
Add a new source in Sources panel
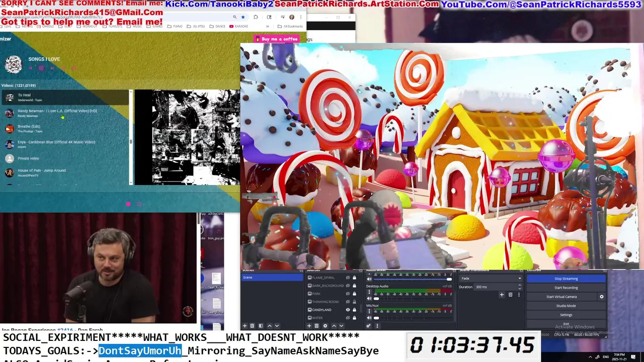point(309,326)
